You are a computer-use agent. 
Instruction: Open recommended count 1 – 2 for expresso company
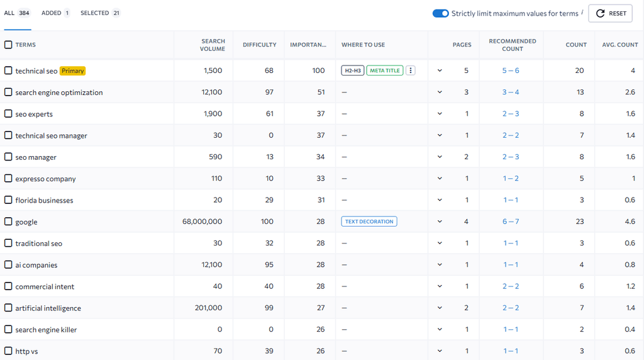point(511,178)
